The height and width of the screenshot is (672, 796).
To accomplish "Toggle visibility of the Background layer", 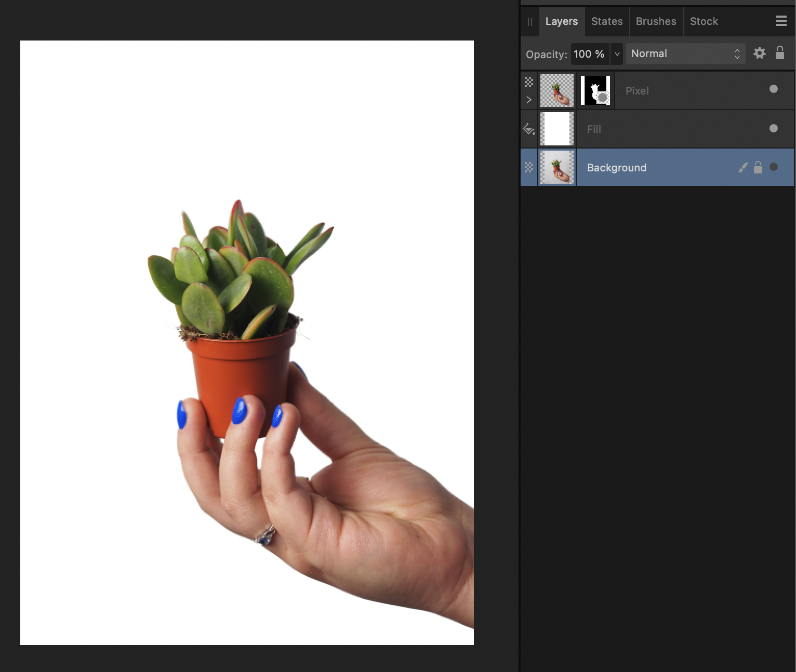I will click(x=774, y=167).
